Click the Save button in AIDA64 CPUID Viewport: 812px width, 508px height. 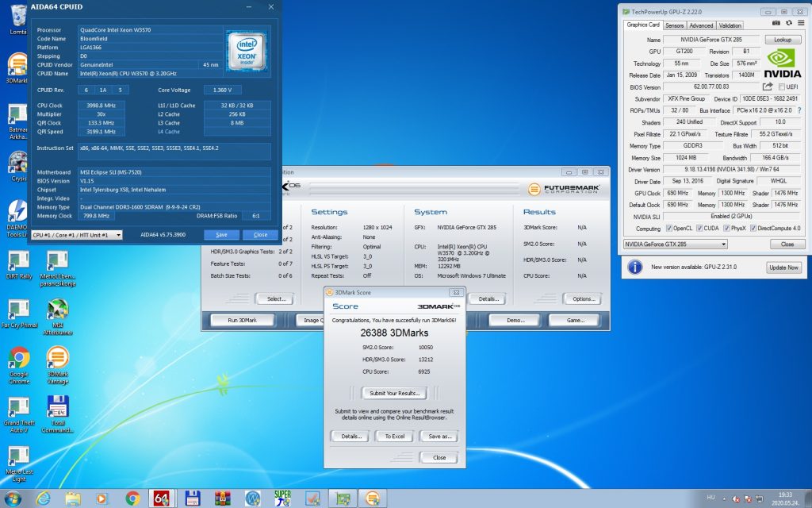point(221,235)
